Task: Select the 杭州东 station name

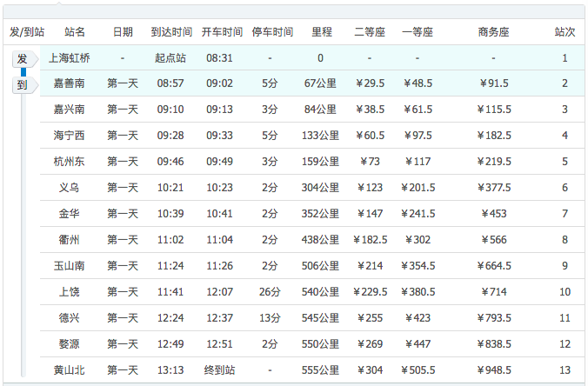Action: point(70,162)
